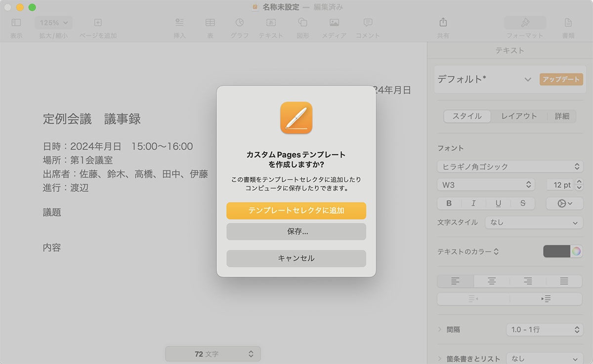
Task: Open the Insert (挿入) toolbar icon
Action: pos(179,23)
